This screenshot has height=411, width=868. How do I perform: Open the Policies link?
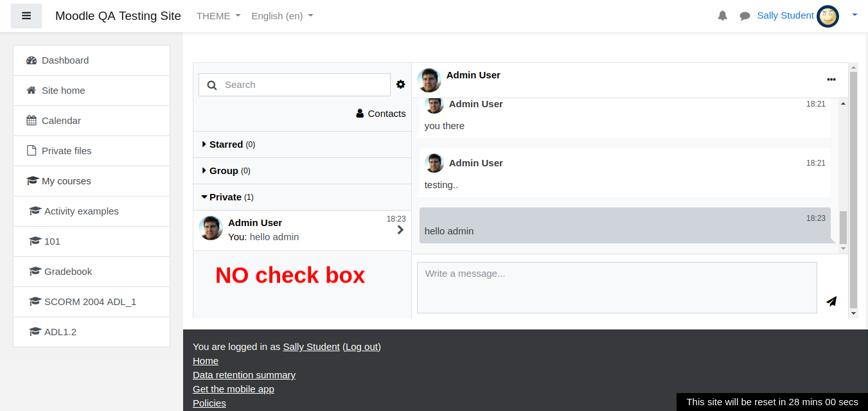[209, 403]
